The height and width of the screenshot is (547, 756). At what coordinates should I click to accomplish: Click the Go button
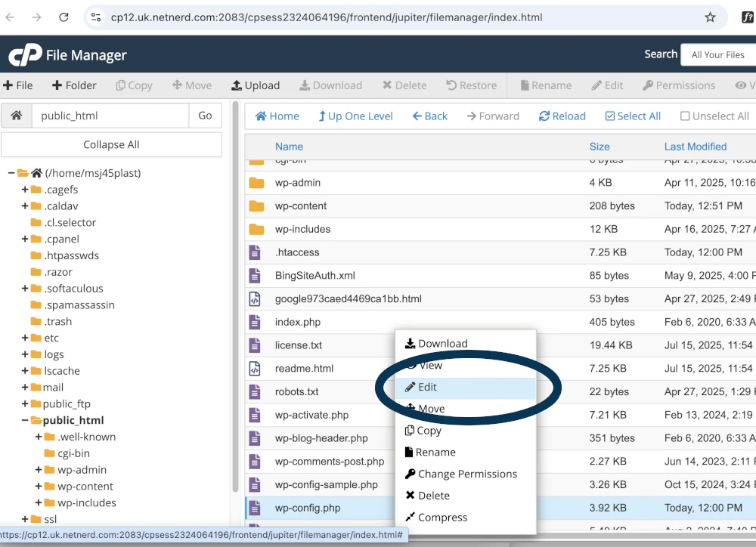point(205,116)
